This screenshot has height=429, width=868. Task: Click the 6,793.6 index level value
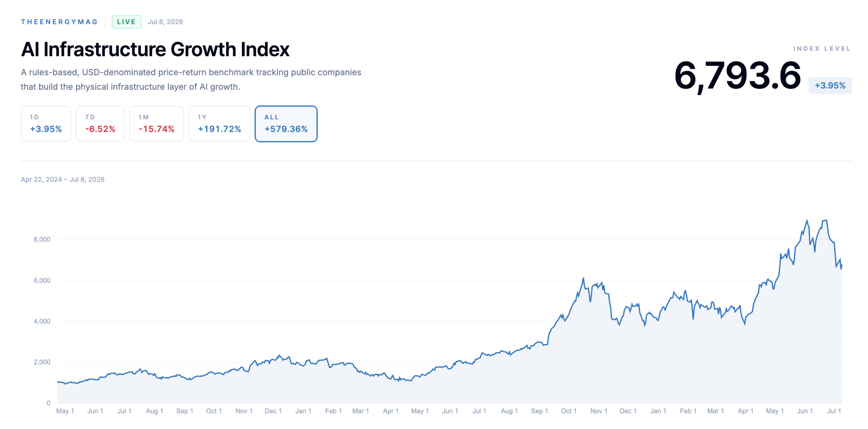[x=737, y=76]
